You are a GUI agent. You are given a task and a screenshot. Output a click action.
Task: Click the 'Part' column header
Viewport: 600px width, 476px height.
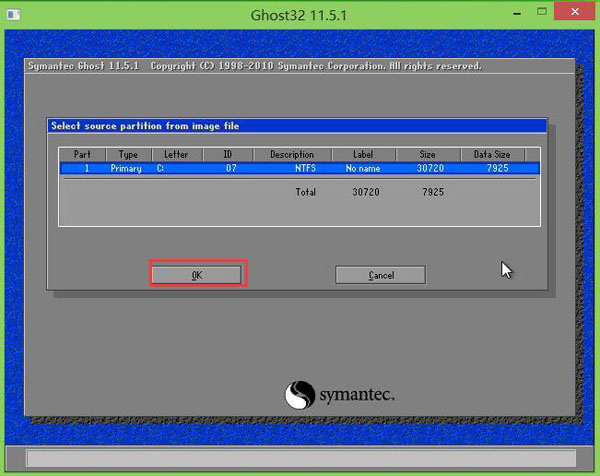tap(82, 155)
